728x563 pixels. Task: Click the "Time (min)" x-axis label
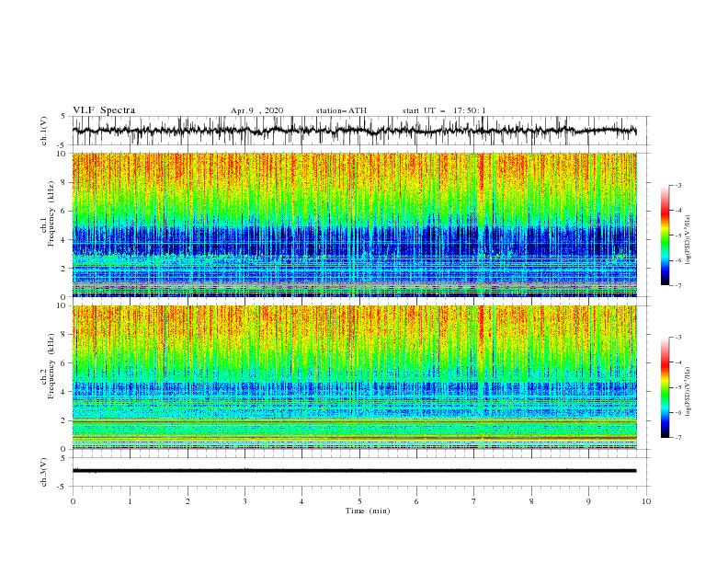coord(368,511)
